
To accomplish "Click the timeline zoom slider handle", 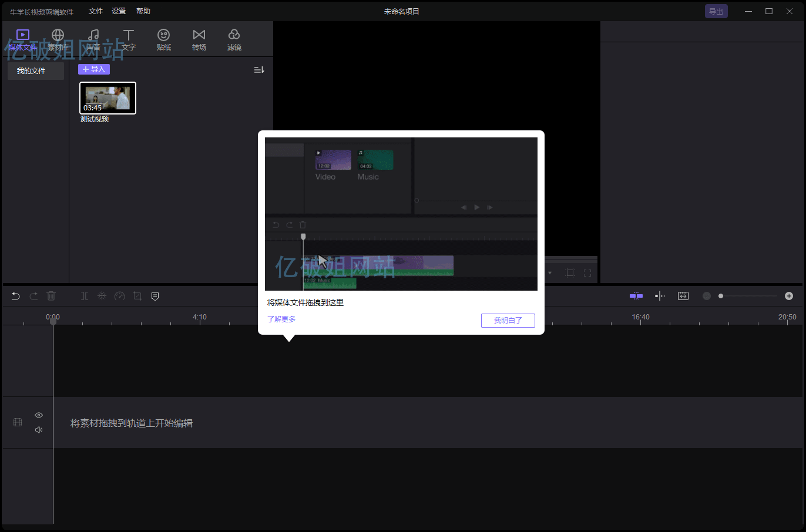I will (721, 296).
